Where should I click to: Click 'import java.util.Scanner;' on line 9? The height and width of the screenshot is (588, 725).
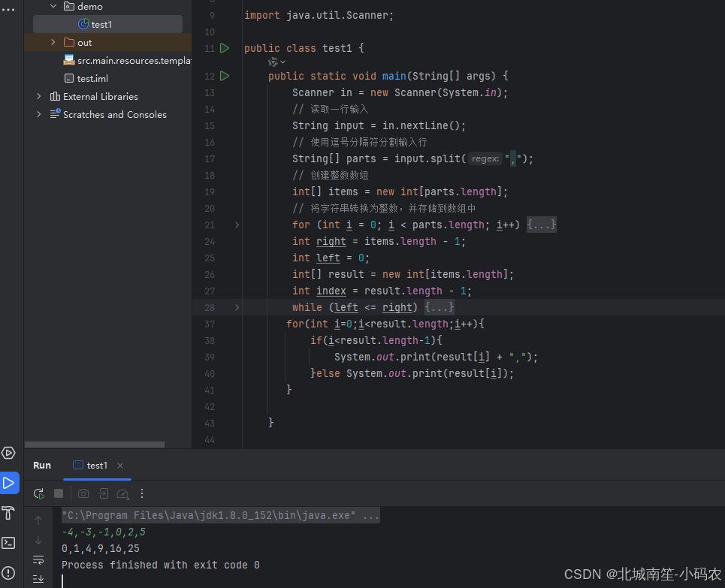point(319,15)
